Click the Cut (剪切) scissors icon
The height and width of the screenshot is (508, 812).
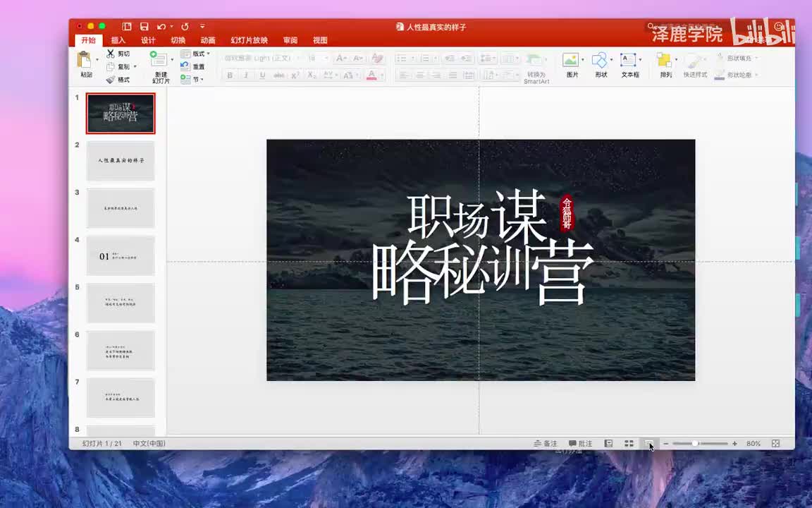[110, 54]
